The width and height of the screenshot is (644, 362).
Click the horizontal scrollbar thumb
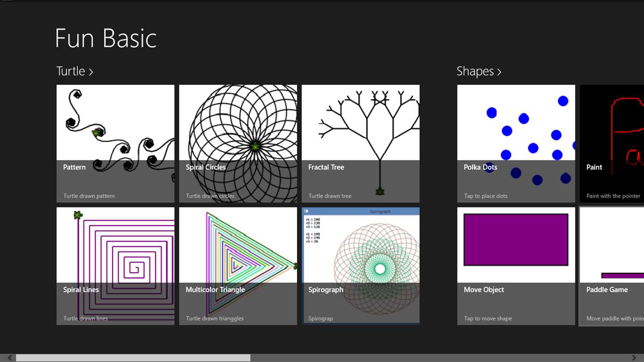click(133, 358)
